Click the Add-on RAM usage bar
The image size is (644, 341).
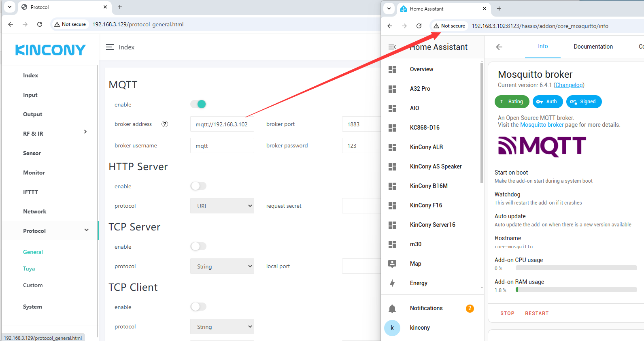[576, 290]
